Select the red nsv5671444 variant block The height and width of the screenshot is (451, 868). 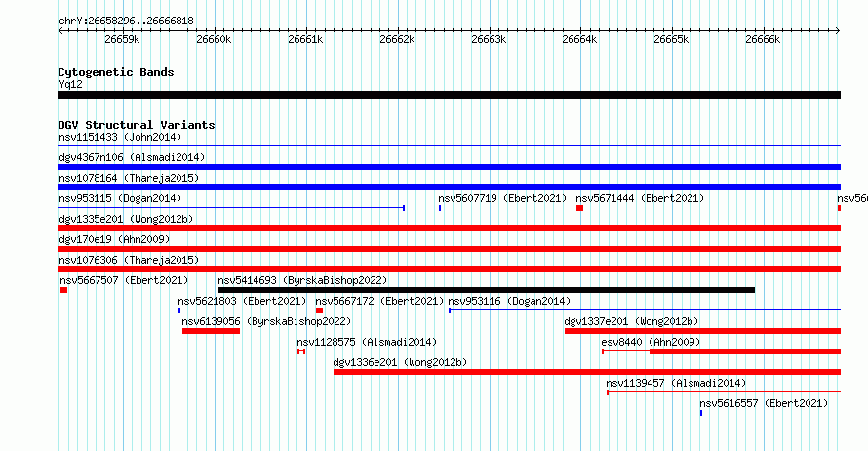pos(579,208)
